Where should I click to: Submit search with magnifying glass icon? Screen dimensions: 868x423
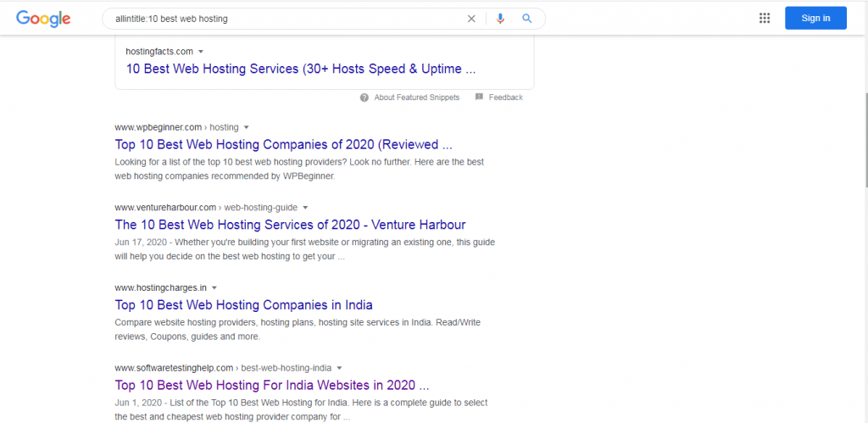coord(527,19)
